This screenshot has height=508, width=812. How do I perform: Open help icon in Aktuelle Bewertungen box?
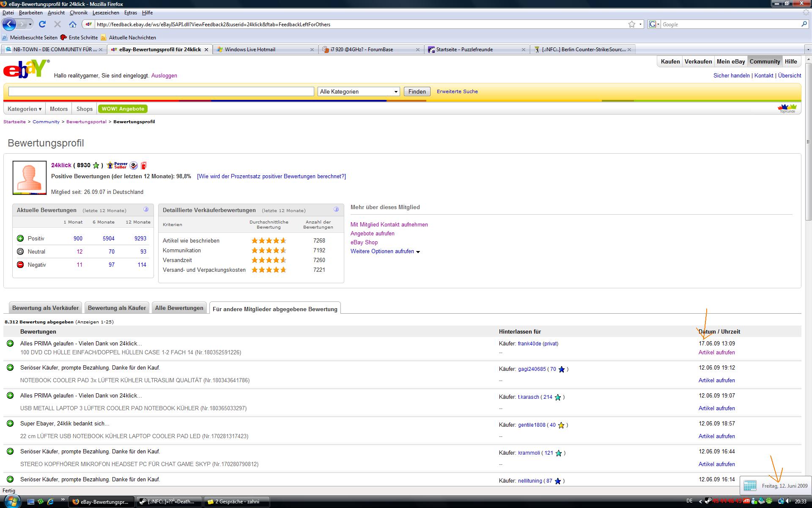pos(146,210)
